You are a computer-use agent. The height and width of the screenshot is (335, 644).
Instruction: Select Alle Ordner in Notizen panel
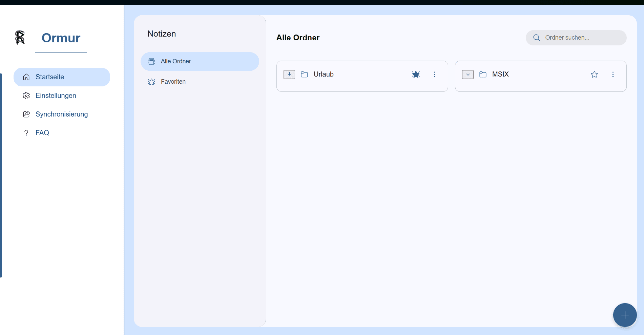click(x=200, y=61)
